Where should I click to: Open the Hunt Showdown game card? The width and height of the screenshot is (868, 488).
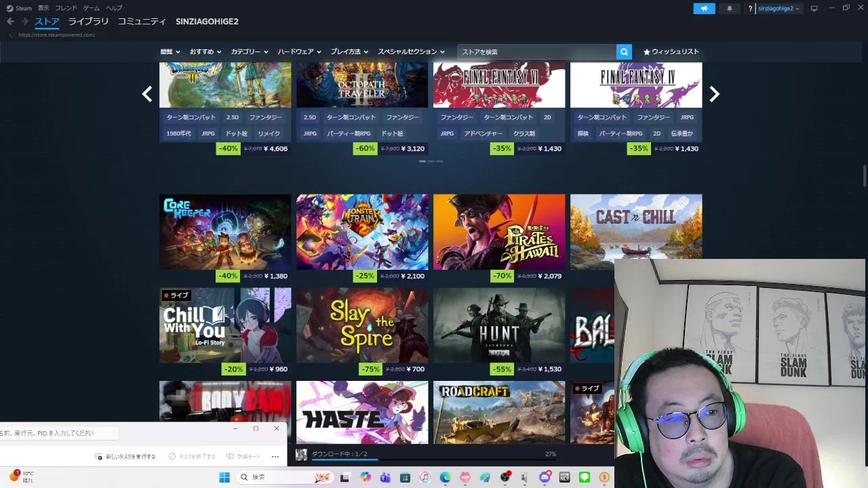coord(499,325)
